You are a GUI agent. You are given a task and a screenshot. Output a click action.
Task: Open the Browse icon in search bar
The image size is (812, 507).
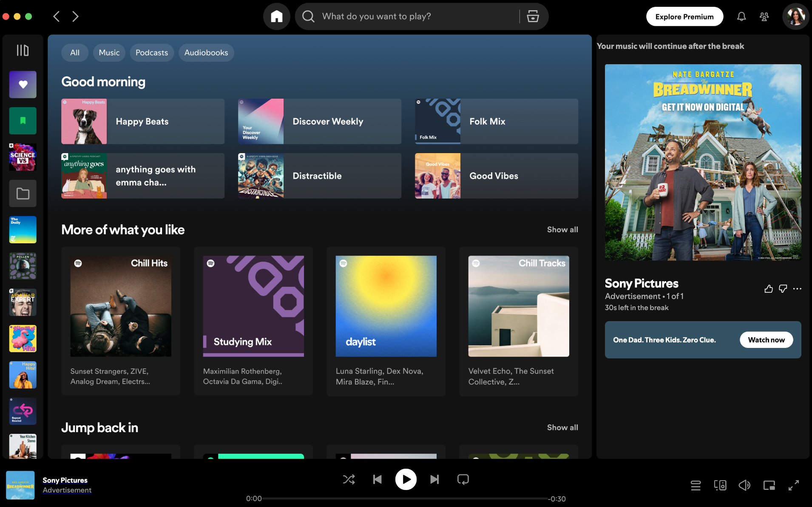533,17
